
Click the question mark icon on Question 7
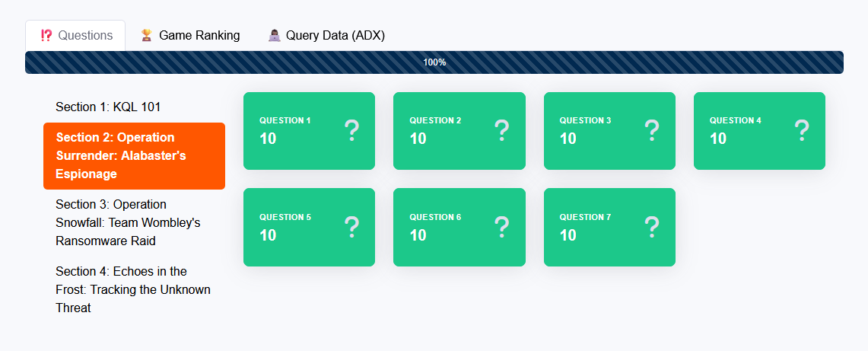[x=652, y=227]
